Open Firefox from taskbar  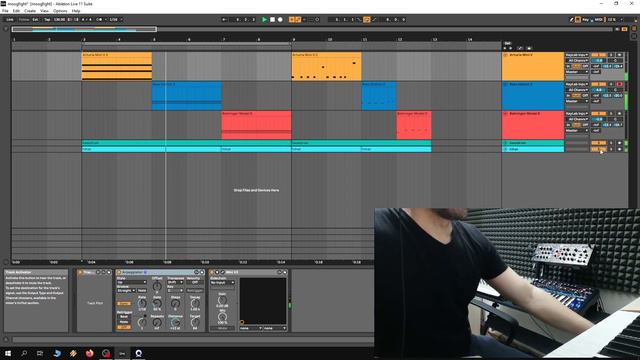tap(89, 353)
